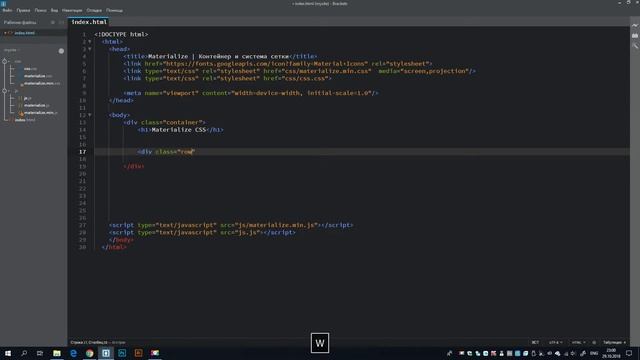Viewport: 640px width, 360px height.
Task: Open css.css in the file tree
Action: point(30,69)
